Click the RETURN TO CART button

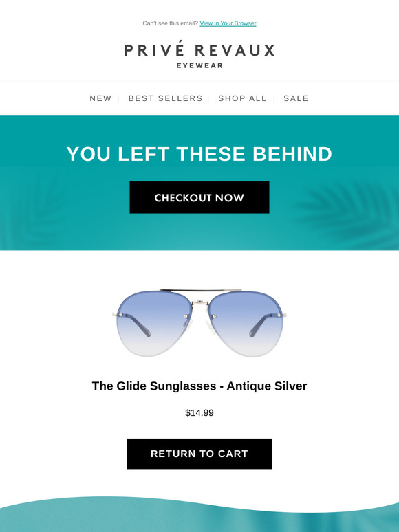pos(199,454)
